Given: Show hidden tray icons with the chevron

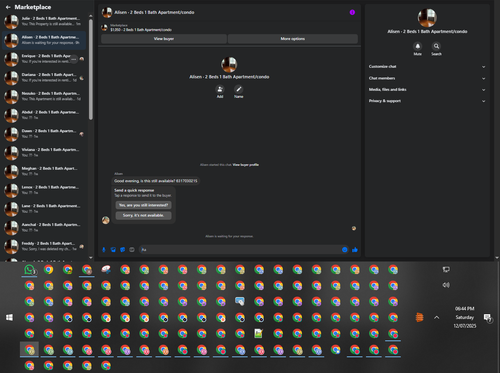Looking at the screenshot, I should click(x=436, y=318).
